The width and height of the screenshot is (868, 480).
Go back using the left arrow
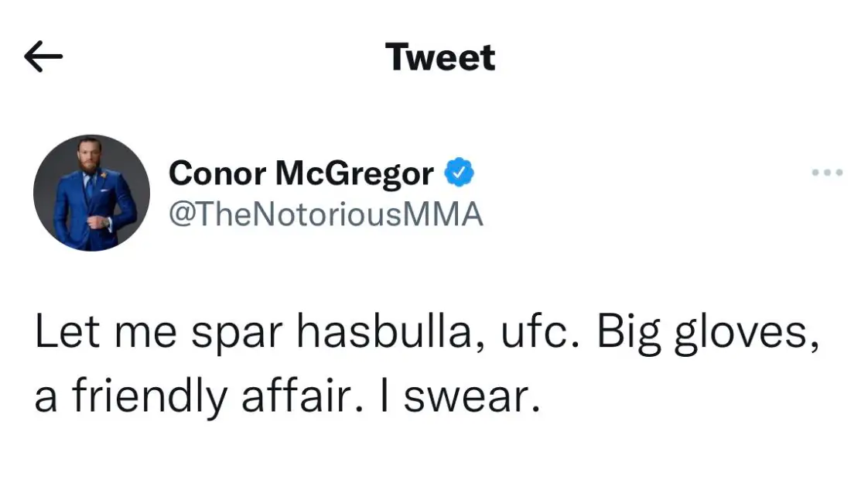coord(43,57)
